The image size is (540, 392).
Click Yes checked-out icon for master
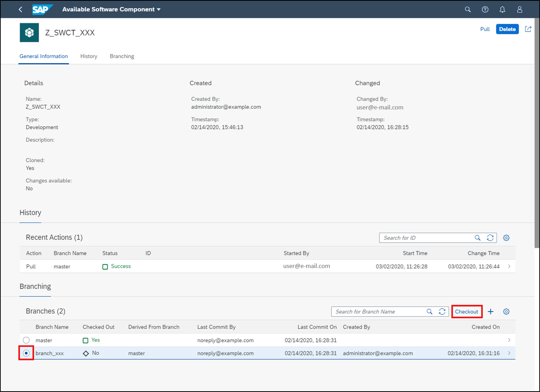point(85,340)
